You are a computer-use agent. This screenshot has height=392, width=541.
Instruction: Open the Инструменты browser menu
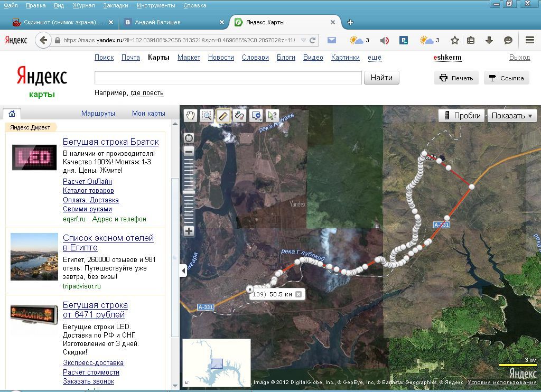[x=156, y=5]
